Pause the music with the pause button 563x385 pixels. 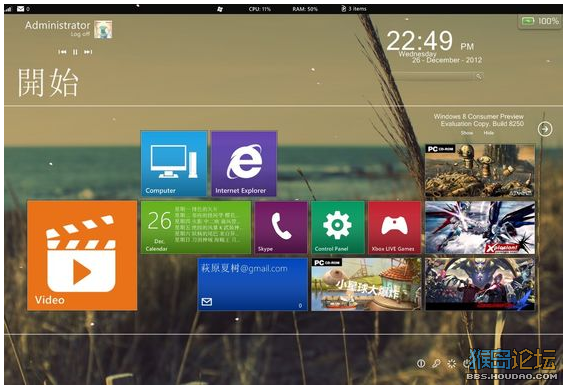pos(75,52)
